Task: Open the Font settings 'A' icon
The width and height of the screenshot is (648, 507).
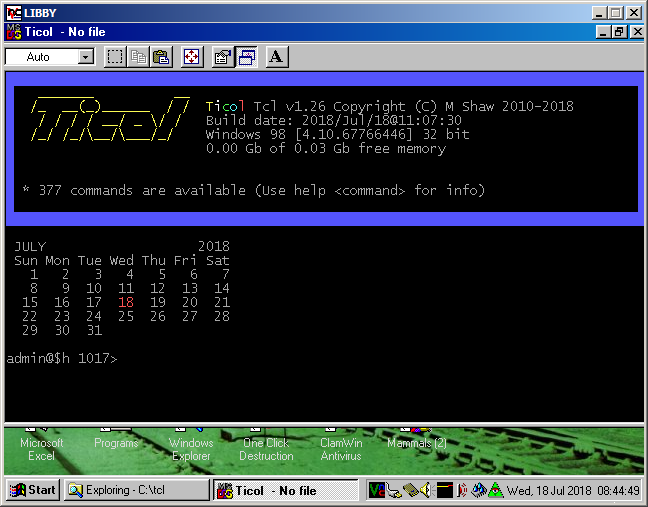Action: [276, 57]
